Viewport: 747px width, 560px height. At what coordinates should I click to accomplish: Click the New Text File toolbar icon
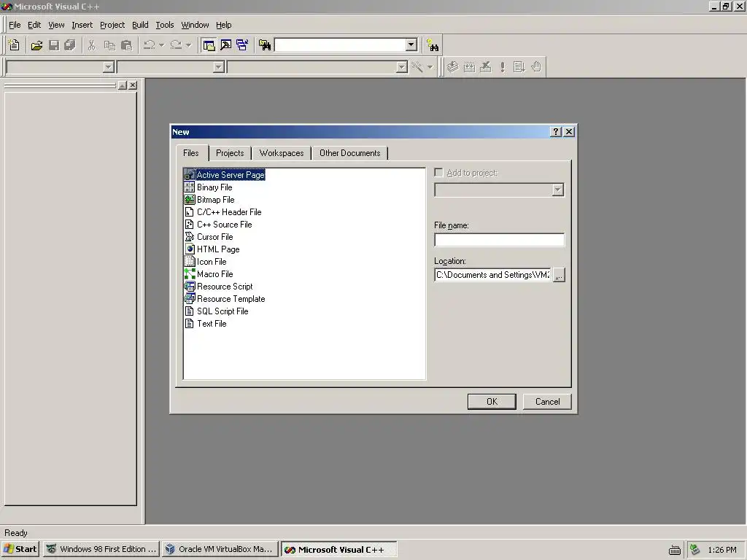(x=15, y=45)
